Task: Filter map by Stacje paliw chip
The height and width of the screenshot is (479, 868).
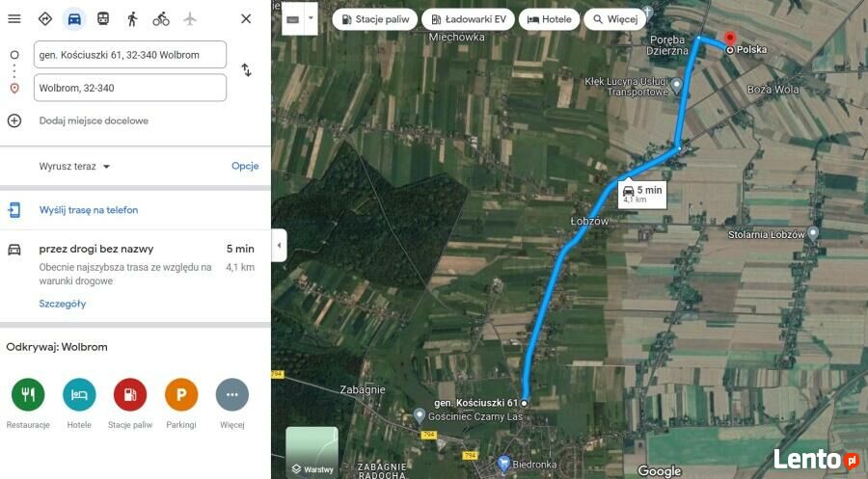Action: 375,19
